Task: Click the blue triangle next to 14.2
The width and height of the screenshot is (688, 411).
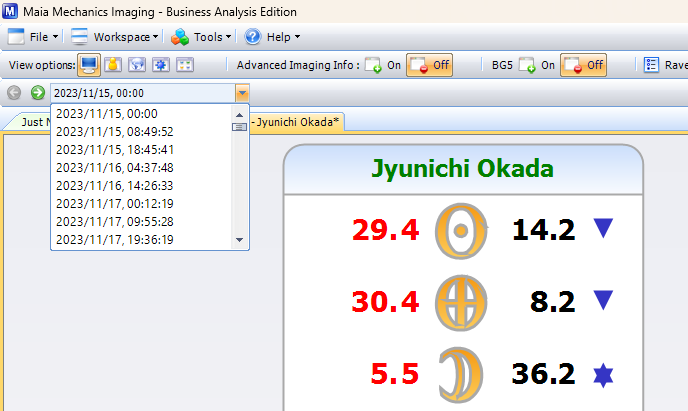Action: (603, 228)
